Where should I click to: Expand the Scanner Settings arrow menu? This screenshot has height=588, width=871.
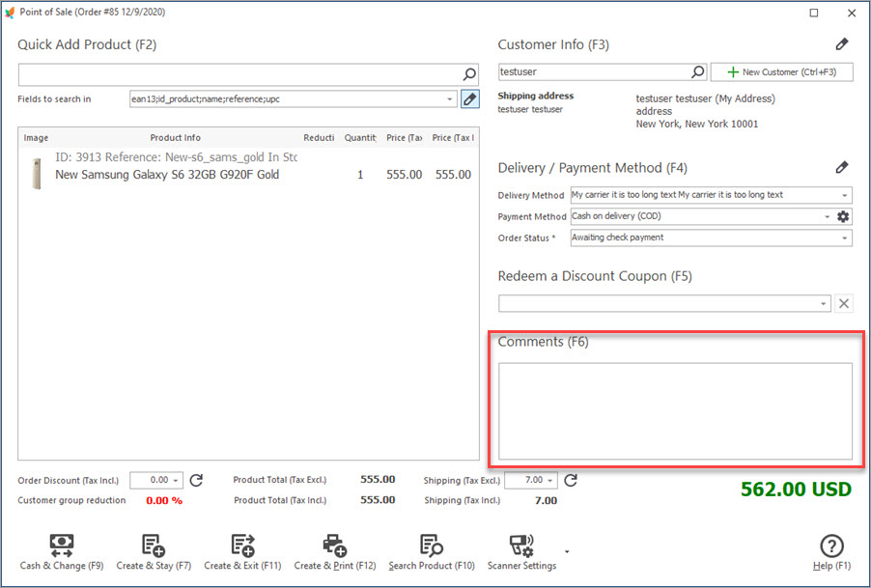pos(567,552)
